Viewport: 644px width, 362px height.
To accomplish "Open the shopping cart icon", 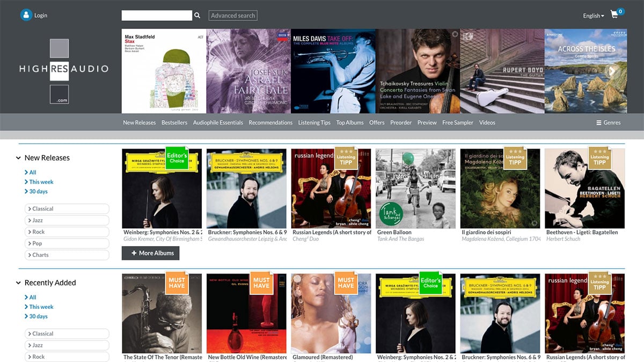I will [x=614, y=14].
